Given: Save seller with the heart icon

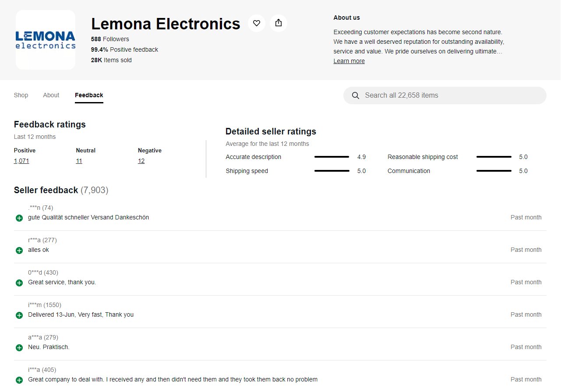Looking at the screenshot, I should [x=257, y=23].
